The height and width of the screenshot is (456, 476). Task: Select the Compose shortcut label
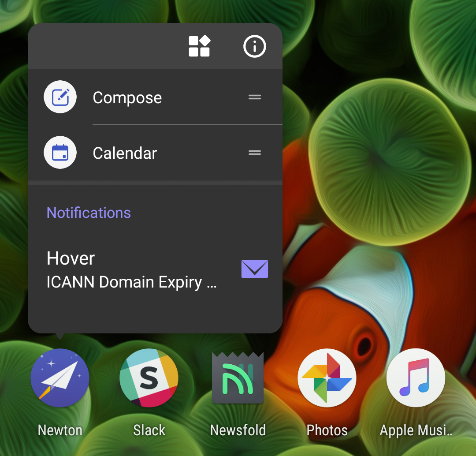coord(127,98)
